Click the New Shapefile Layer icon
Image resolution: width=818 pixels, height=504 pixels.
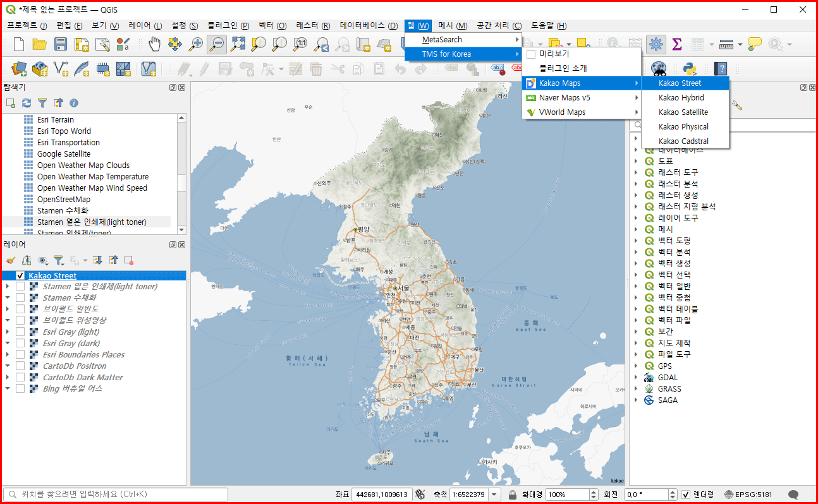coord(61,68)
